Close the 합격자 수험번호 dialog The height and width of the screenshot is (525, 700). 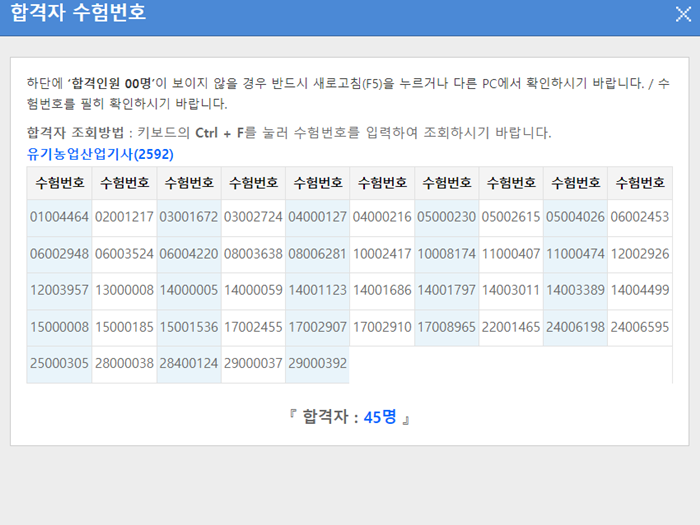pos(683,14)
